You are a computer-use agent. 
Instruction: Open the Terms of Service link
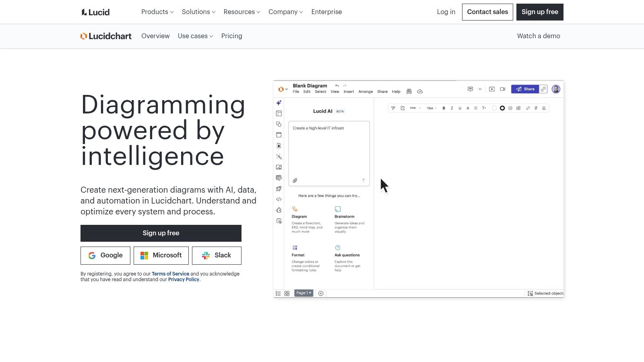(170, 274)
